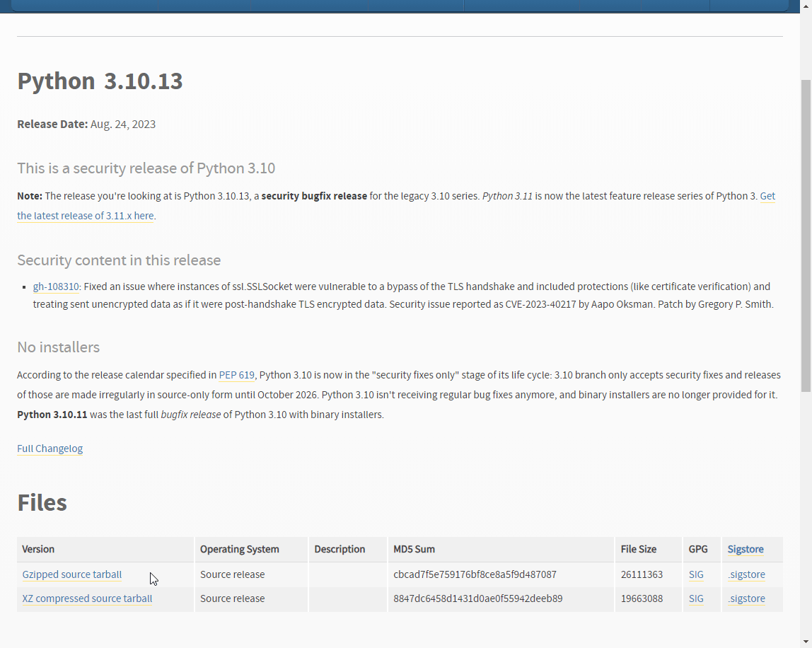Screen dimensions: 812x648
Task: Open SIG link for XZ compressed tarball
Action: point(696,598)
